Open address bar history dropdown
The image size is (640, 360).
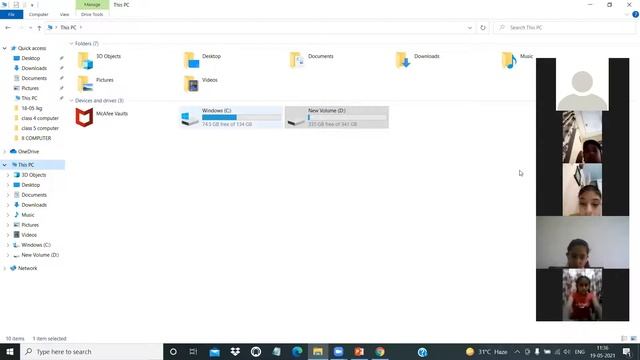click(470, 28)
